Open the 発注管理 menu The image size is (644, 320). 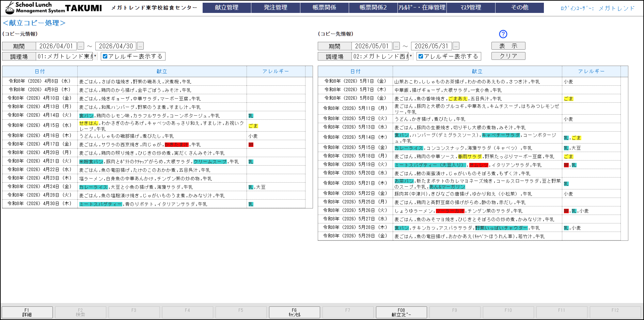coord(276,7)
